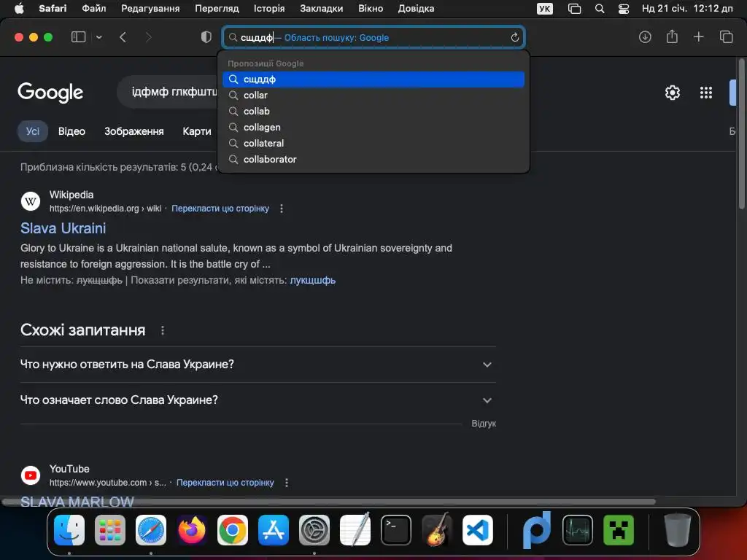The image size is (747, 560).
Task: Show the tab overview icon
Action: tap(726, 36)
